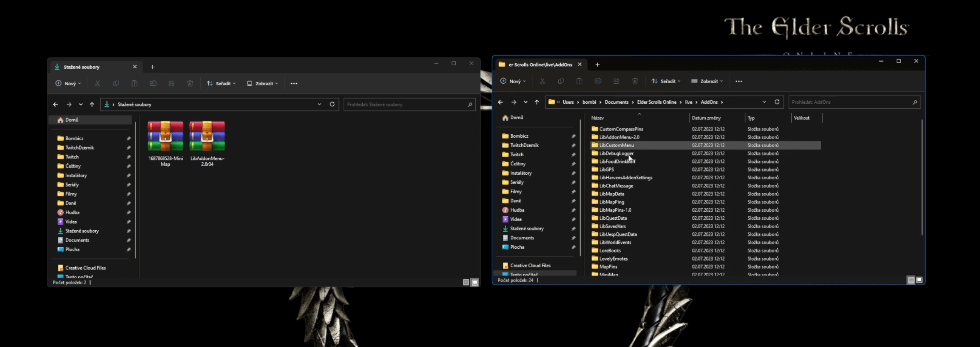Click Back arrow in AddOns window
This screenshot has height=347, width=980.
(x=500, y=102)
